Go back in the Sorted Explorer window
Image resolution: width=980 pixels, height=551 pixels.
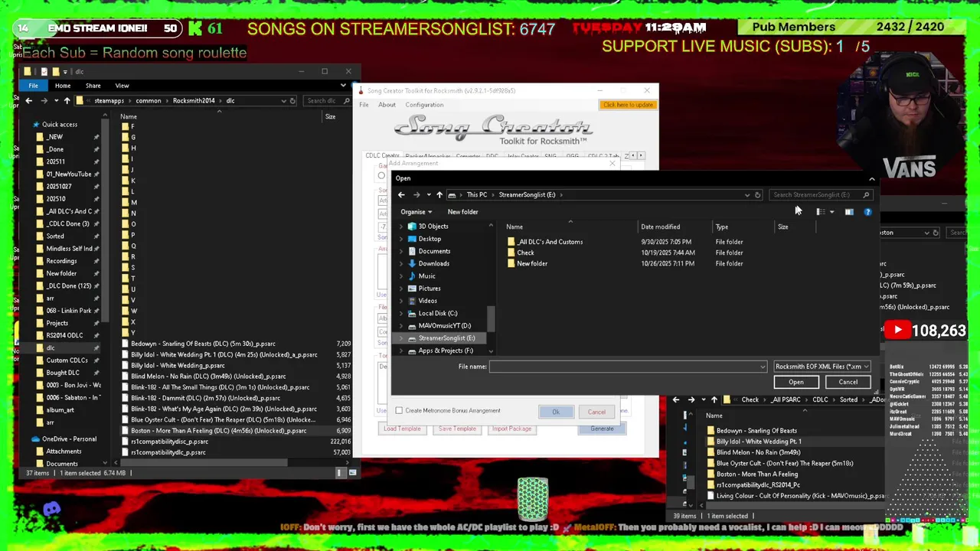[676, 399]
